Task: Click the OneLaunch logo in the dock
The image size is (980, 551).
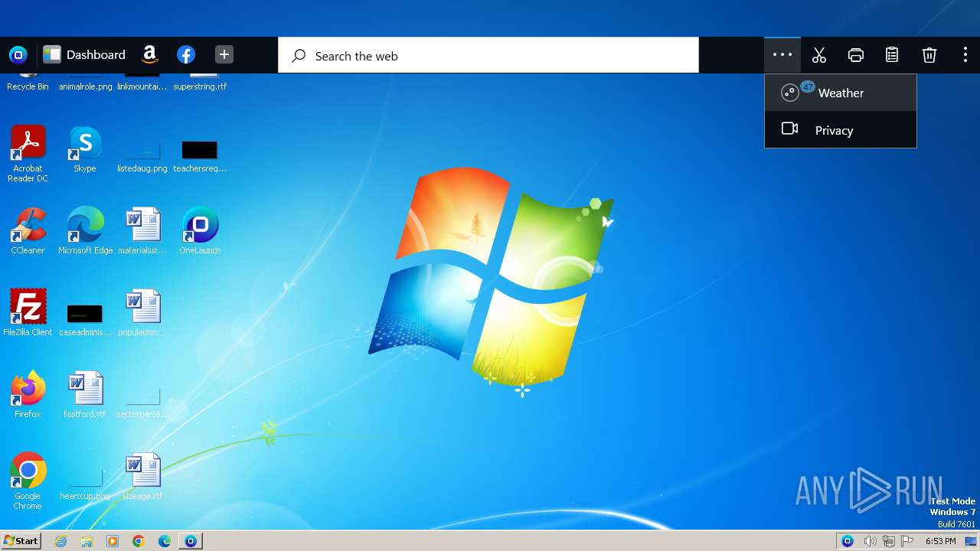Action: 18,55
